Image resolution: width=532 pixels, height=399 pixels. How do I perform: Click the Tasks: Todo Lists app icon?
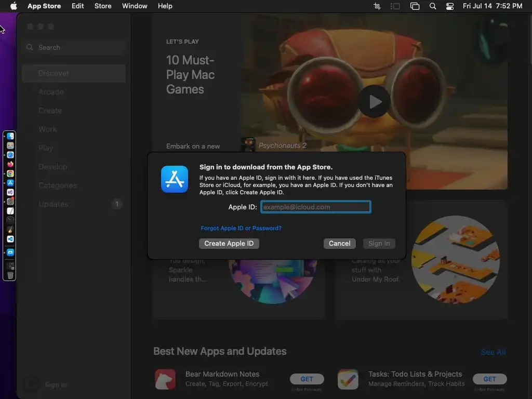click(348, 379)
